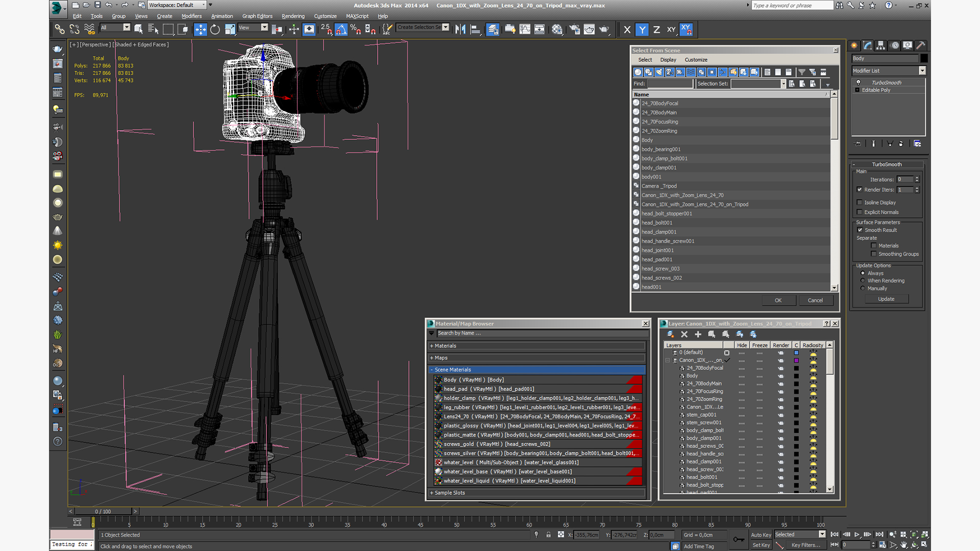This screenshot has height=551, width=980.
Task: Click the purple color swatch of Canon_1DX layer
Action: [796, 360]
